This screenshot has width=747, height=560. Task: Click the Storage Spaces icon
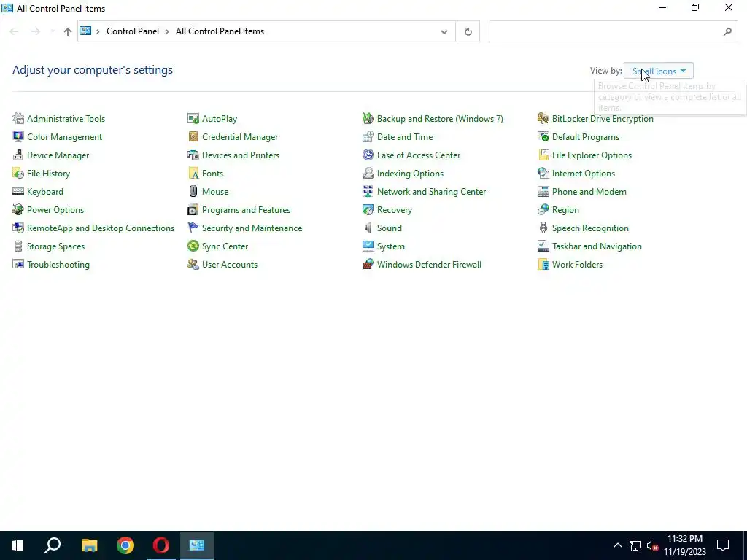18,246
